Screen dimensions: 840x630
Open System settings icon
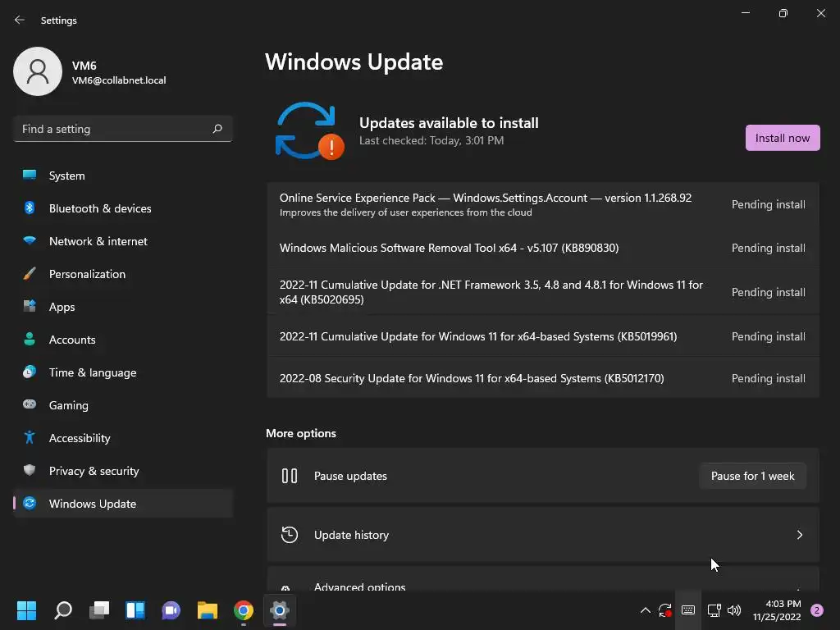(x=30, y=176)
